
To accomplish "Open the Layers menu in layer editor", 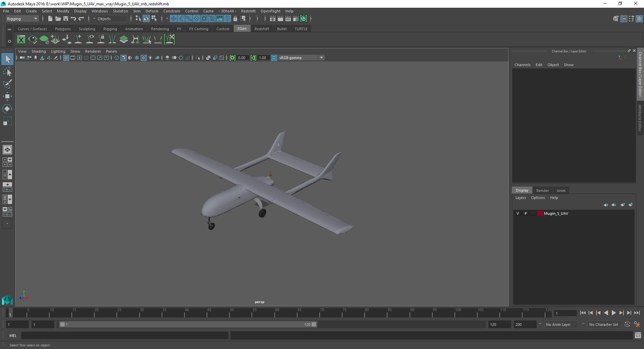I will [x=521, y=198].
